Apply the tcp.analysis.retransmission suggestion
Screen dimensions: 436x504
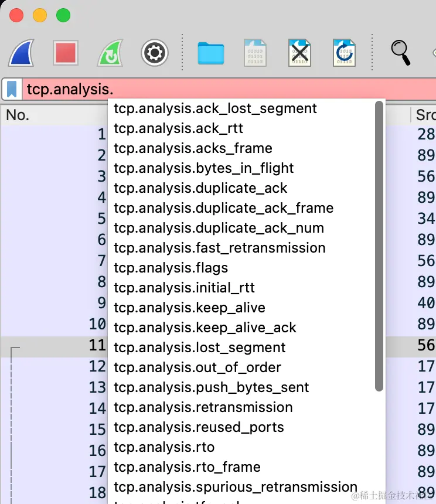tap(203, 407)
